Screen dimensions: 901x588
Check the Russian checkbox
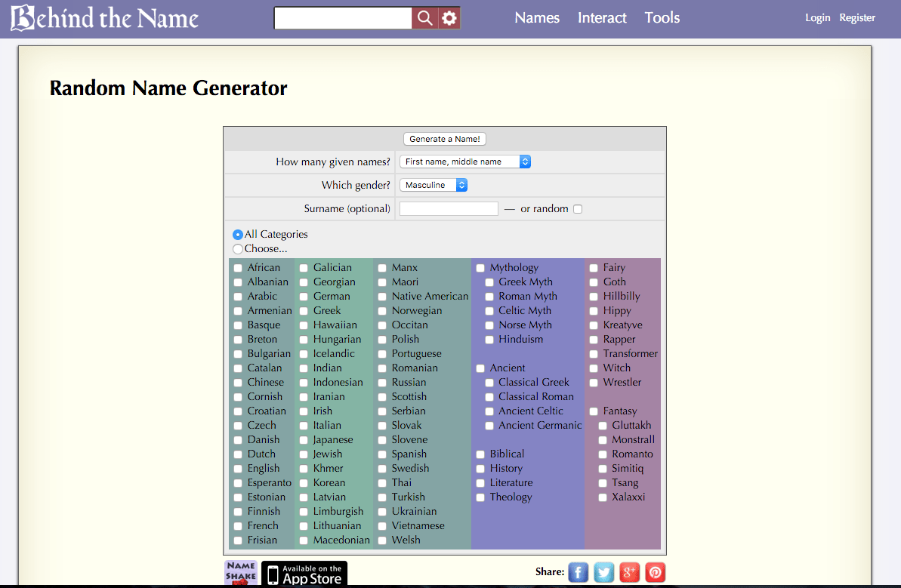click(x=382, y=383)
